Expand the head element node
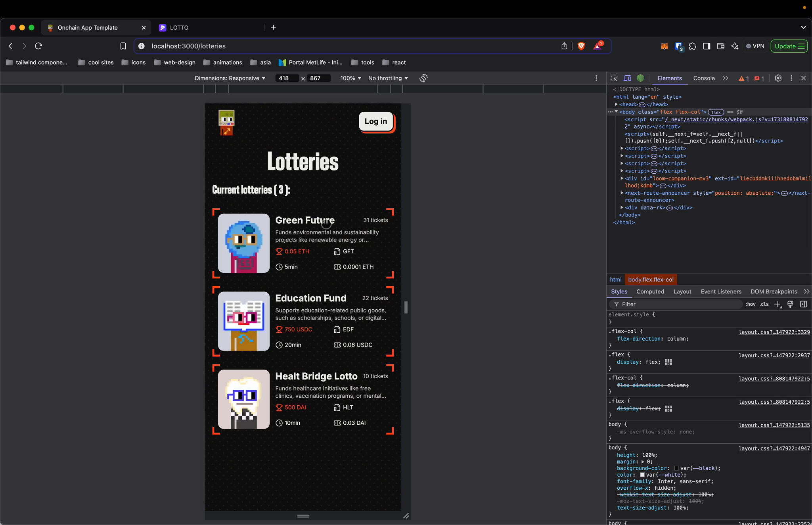 pyautogui.click(x=617, y=104)
